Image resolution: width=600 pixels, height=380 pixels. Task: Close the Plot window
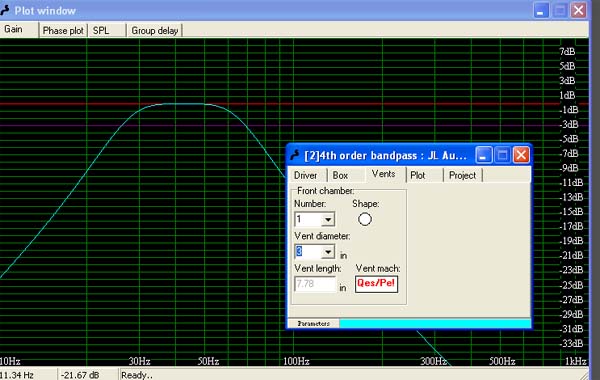click(x=578, y=10)
